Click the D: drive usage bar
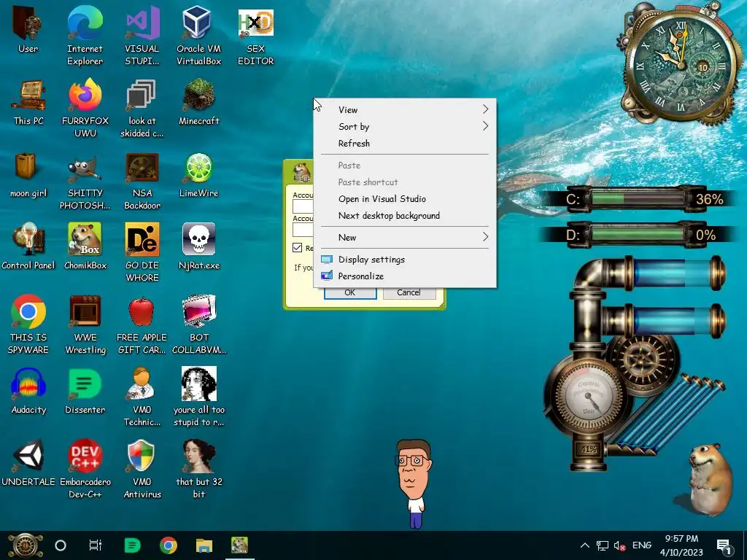747x560 pixels. point(638,234)
